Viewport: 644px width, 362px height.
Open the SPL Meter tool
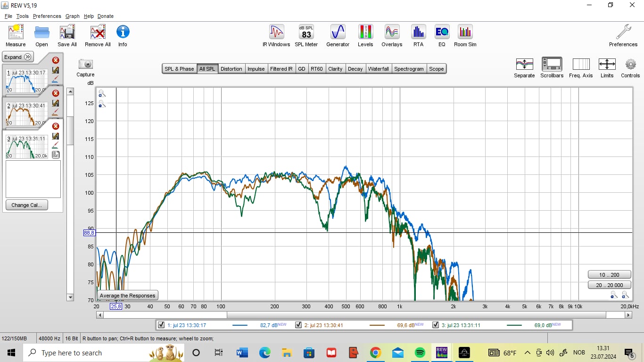(x=306, y=33)
